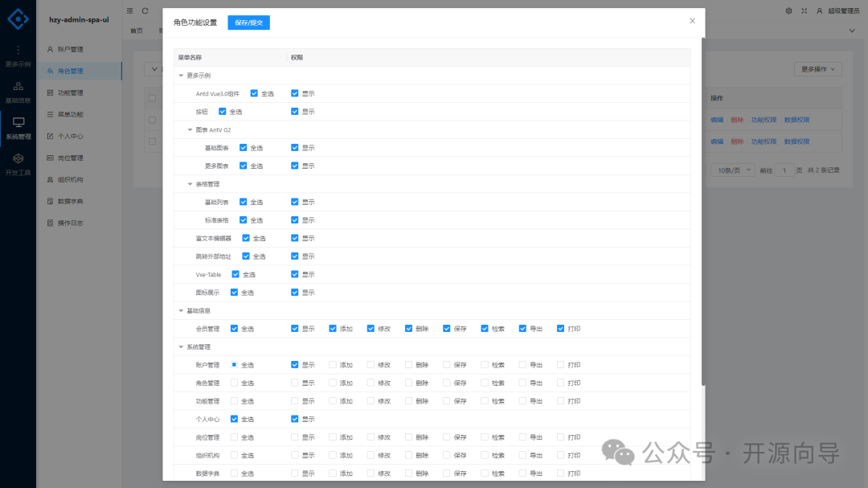
Task: Toggle 显示 for 标准表格 row
Action: pos(294,220)
